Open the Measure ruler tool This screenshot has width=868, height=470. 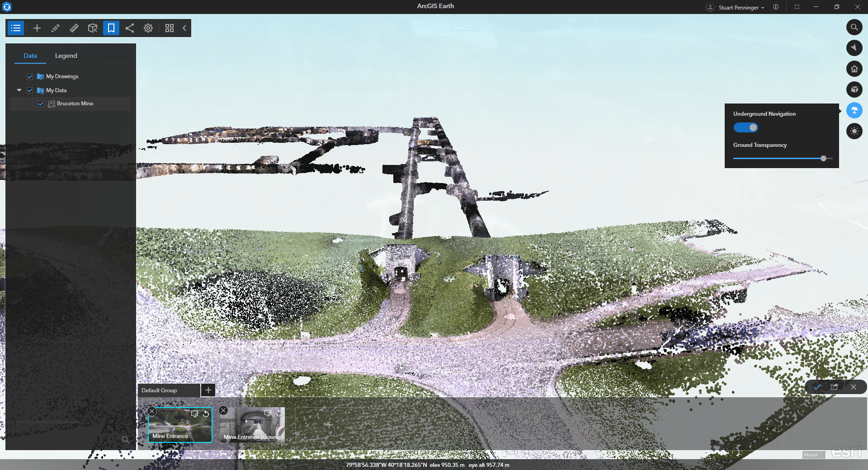pyautogui.click(x=74, y=28)
